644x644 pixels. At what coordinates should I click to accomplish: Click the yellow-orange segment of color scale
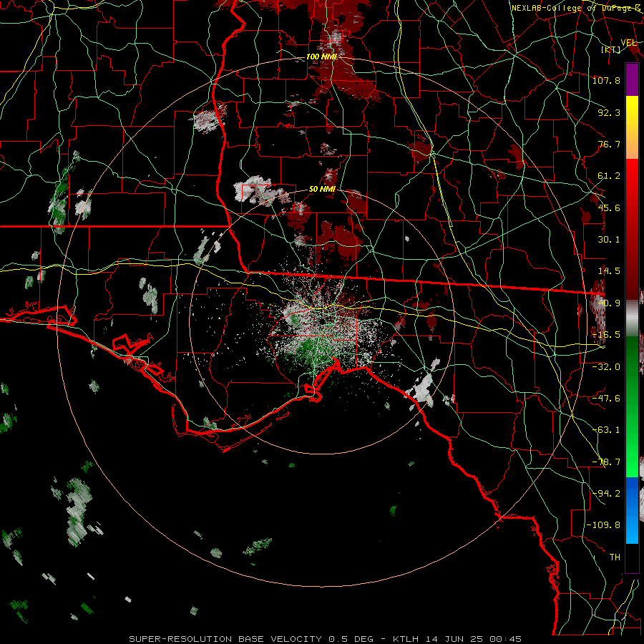pyautogui.click(x=632, y=127)
